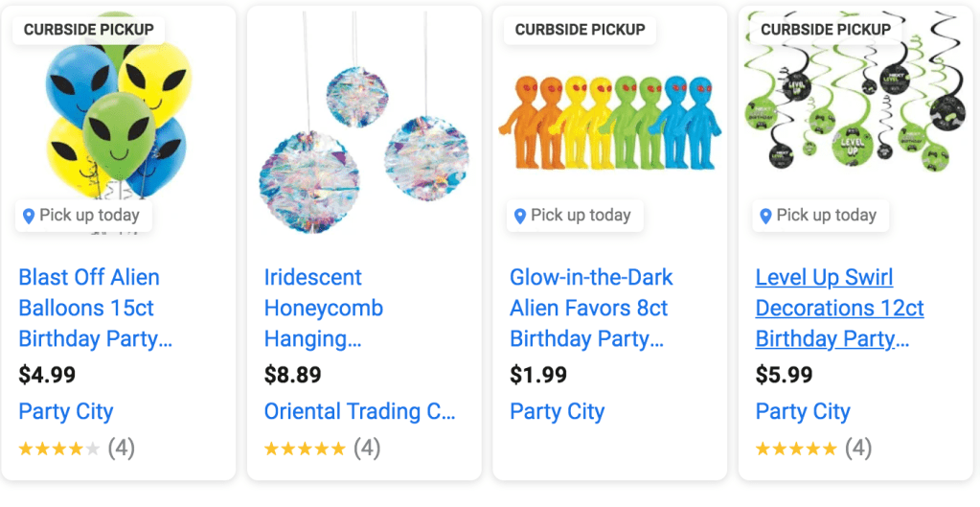
Task: Click star rating on swirl decorations card
Action: [796, 449]
